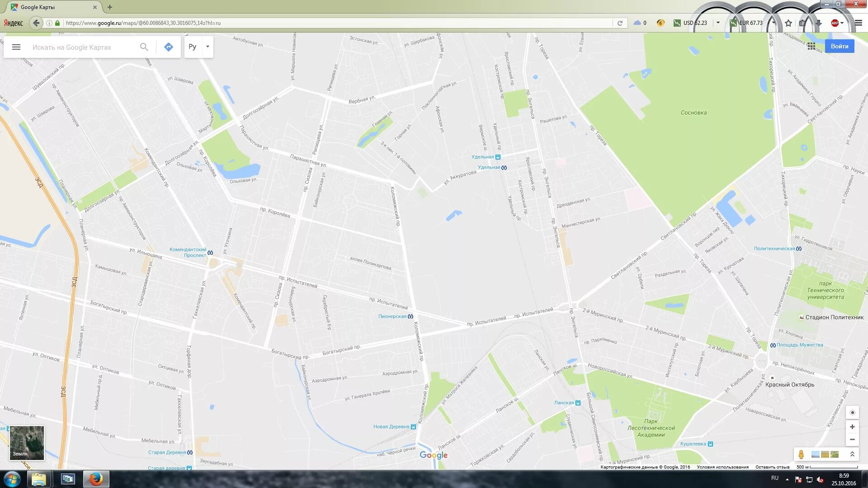This screenshot has width=868, height=488.
Task: Open the bookmarks list icon
Action: click(802, 23)
